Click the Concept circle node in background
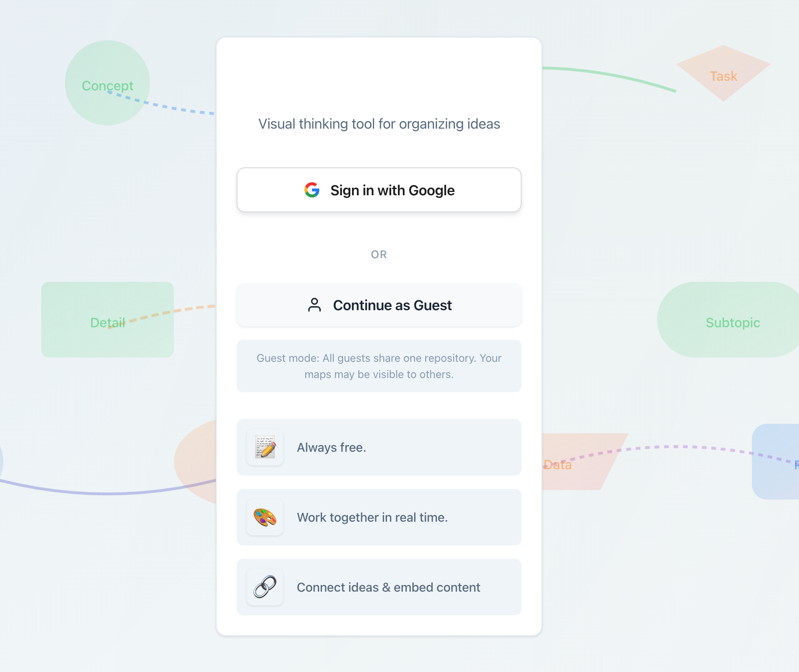Viewport: 799px width, 672px height. point(107,83)
